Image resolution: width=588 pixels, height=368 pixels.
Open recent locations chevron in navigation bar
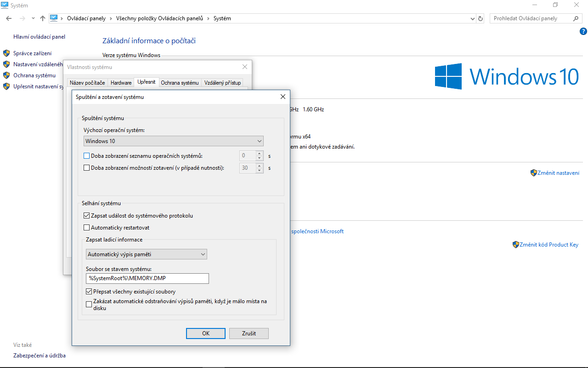click(x=33, y=19)
